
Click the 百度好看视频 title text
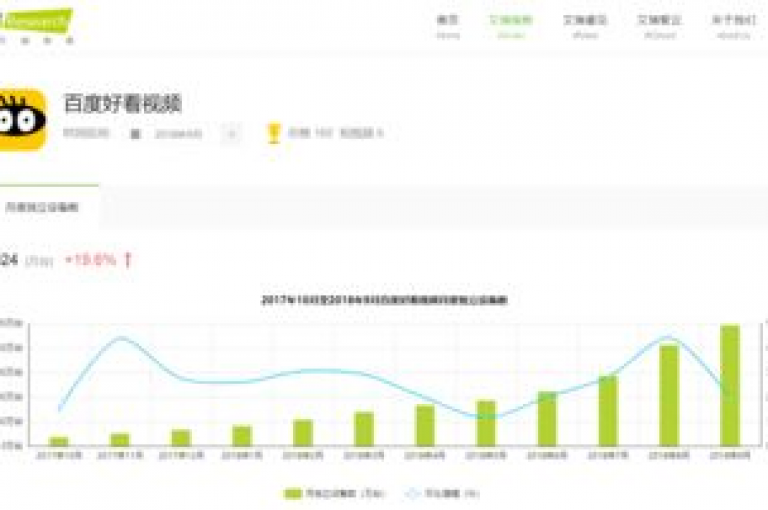[122, 103]
